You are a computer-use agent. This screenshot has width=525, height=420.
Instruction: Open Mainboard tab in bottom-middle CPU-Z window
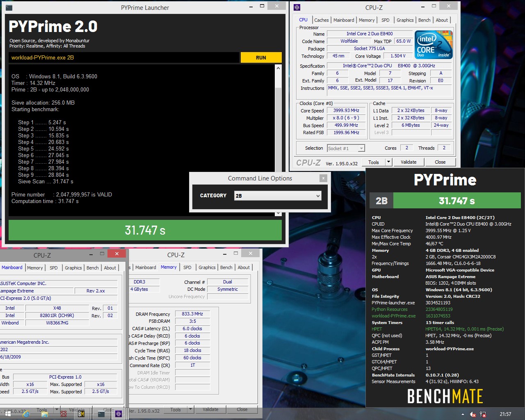click(146, 267)
